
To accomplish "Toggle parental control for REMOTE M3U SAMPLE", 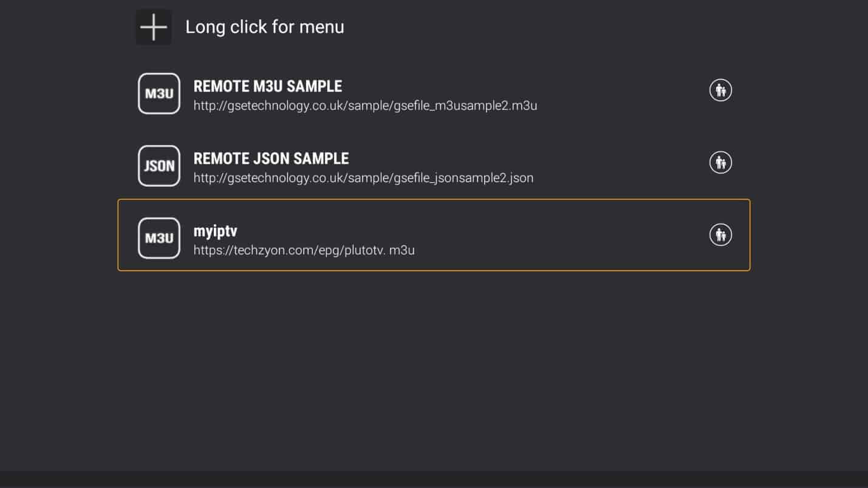I will (x=720, y=90).
